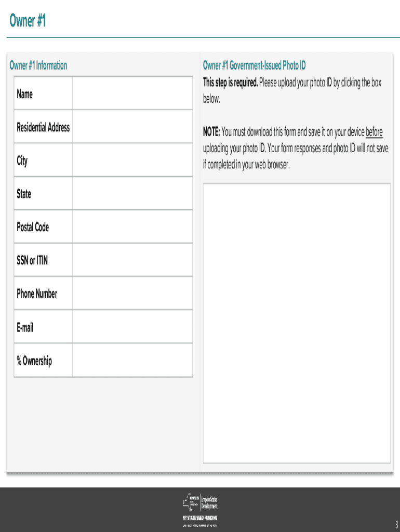Screen dimensions: 400x532
Task: Click the % Ownership field
Action: click(x=132, y=360)
